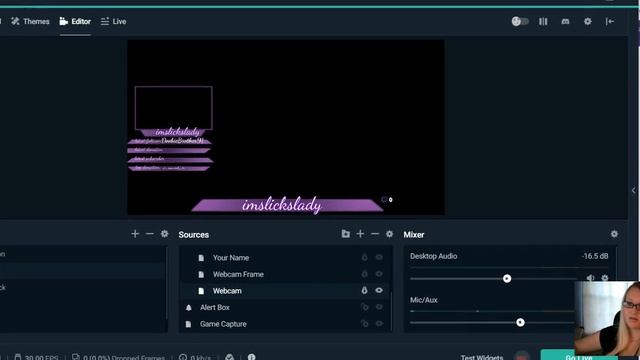Remove scene with the minus icon
This screenshot has width=640, height=360.
tap(150, 234)
